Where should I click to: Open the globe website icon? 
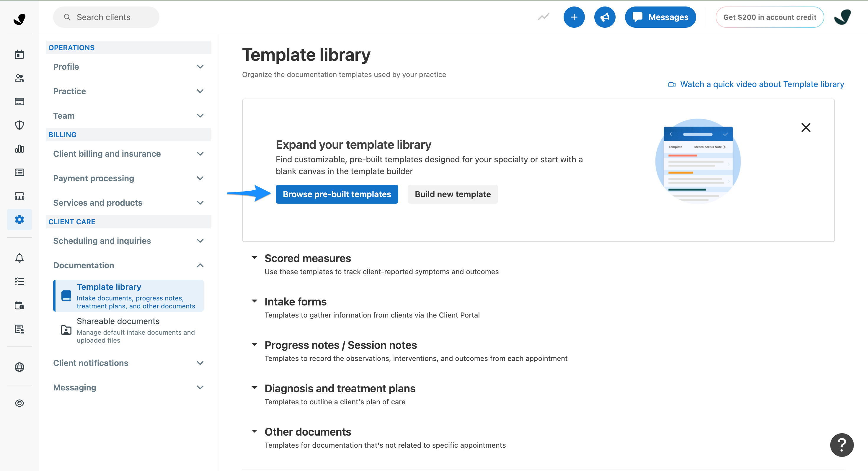point(19,367)
